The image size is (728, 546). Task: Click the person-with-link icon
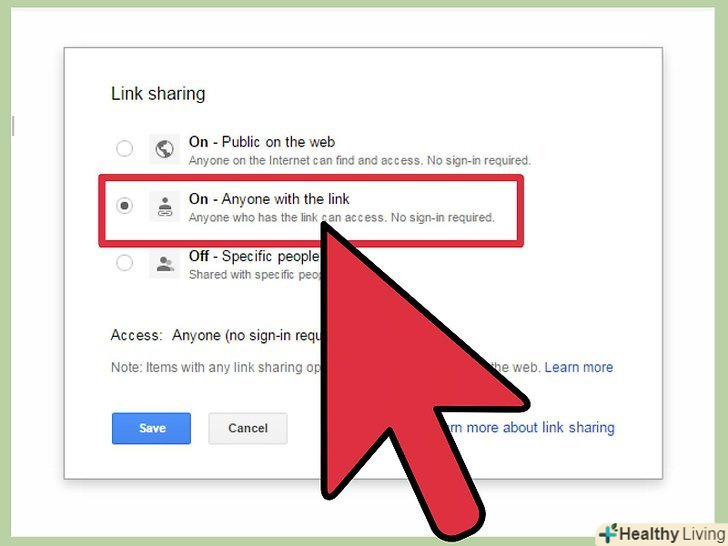(164, 206)
